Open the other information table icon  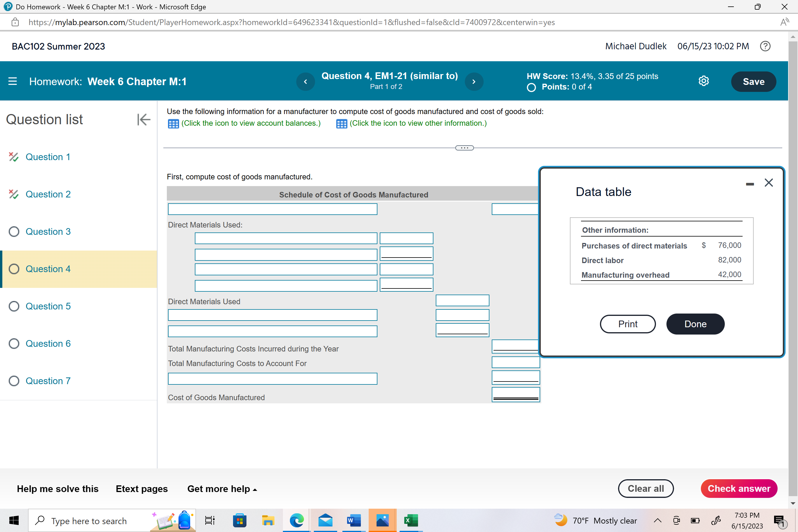tap(341, 124)
